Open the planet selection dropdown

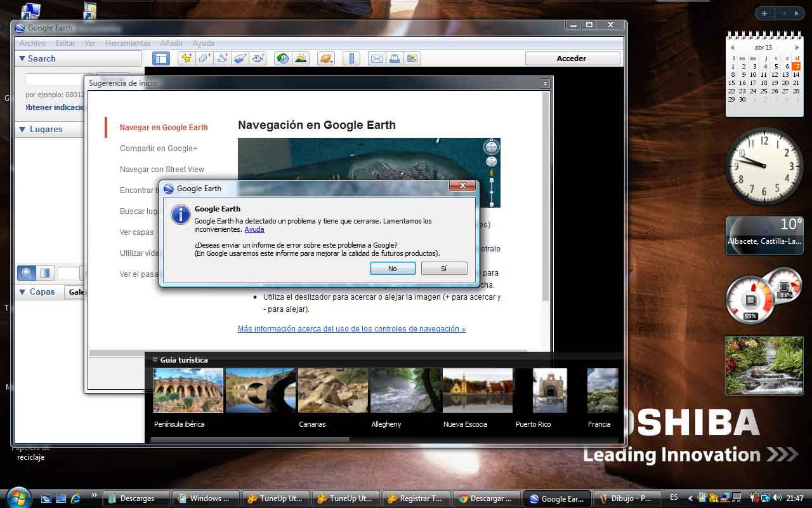click(326, 58)
